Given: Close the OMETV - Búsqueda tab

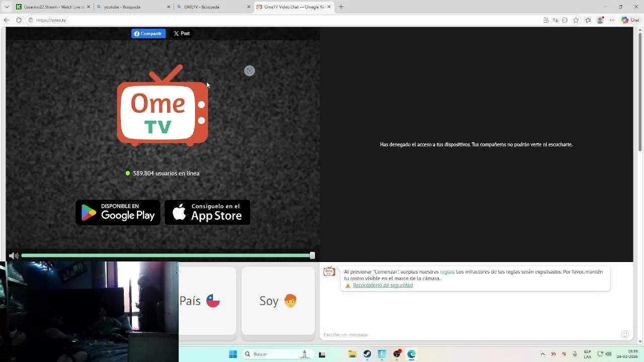Looking at the screenshot, I should point(249,7).
